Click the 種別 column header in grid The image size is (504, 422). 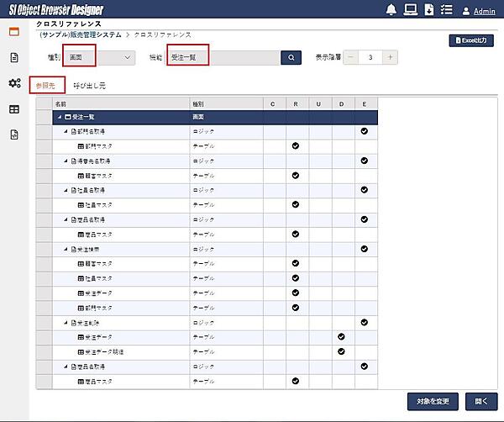(x=226, y=104)
